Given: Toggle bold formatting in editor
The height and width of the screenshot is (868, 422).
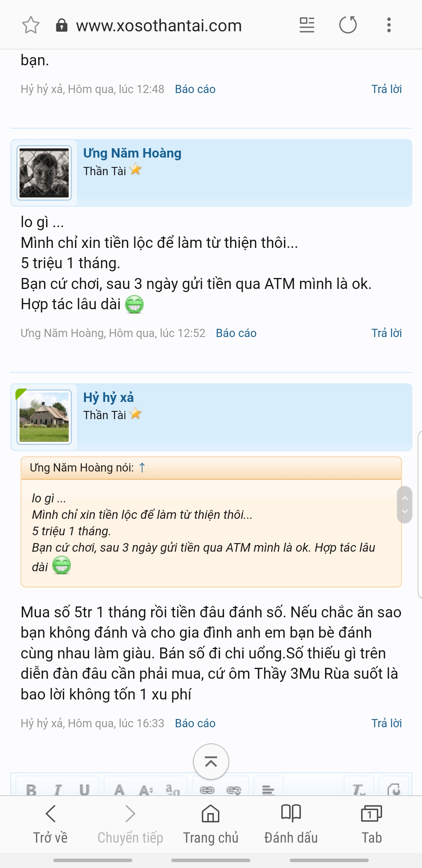Looking at the screenshot, I should click(31, 790).
